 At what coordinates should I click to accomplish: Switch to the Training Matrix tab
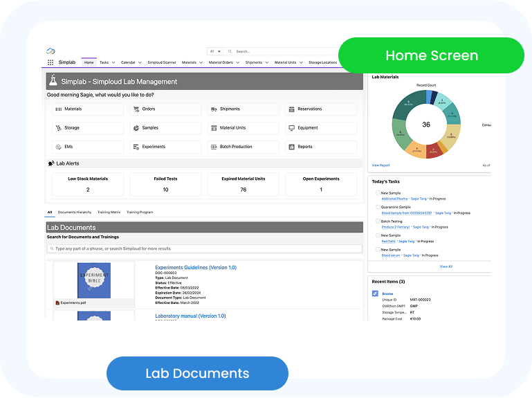click(x=109, y=212)
